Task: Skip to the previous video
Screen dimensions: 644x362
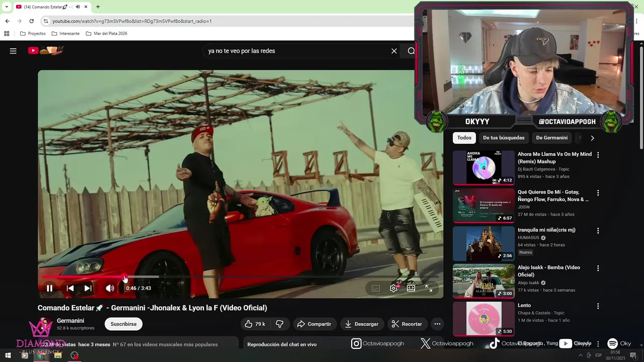Action: pyautogui.click(x=70, y=288)
